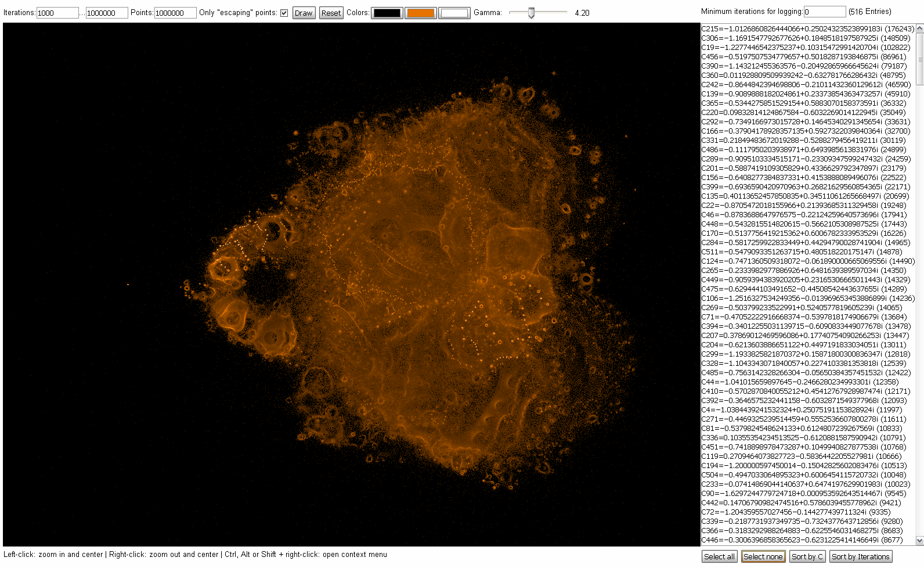Select the C215 entry in the list
The height and width of the screenshot is (568, 924).
point(807,28)
